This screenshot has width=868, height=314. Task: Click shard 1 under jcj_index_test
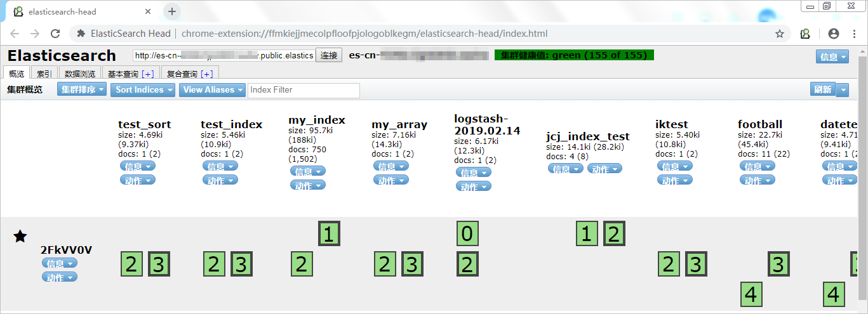coord(587,235)
